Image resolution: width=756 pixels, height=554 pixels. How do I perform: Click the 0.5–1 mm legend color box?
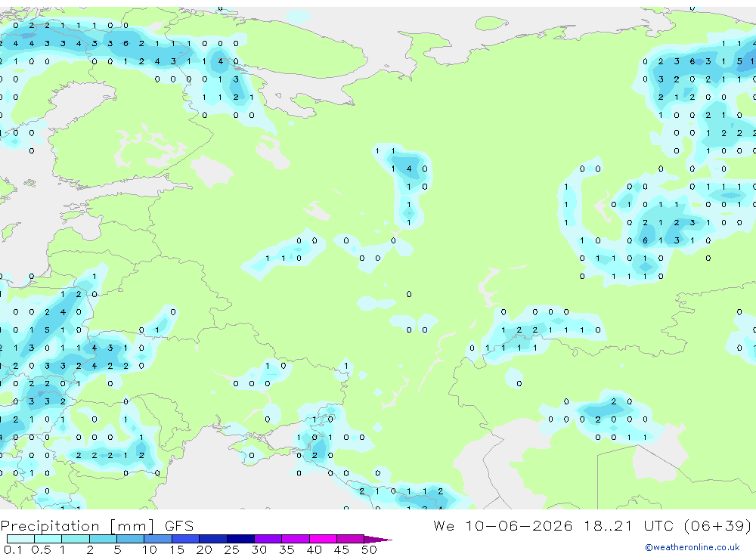48,539
